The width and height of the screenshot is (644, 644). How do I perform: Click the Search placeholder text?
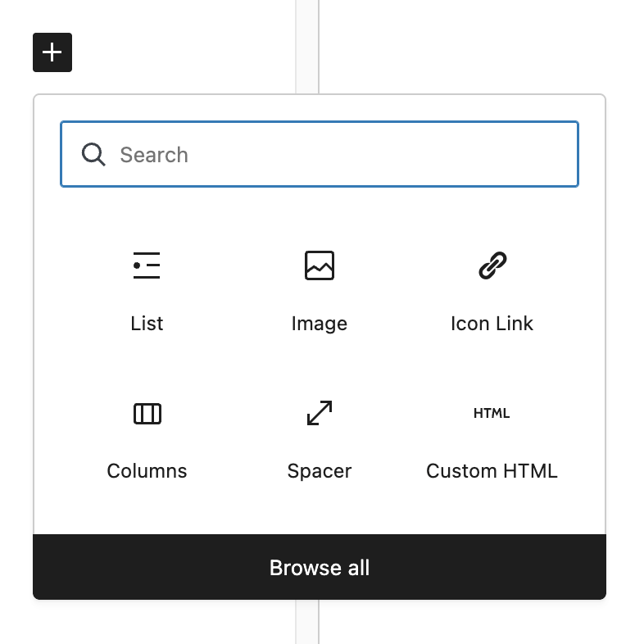(153, 155)
